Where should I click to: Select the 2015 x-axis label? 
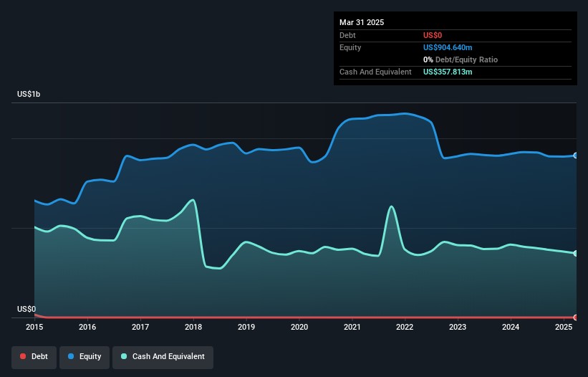pos(34,328)
